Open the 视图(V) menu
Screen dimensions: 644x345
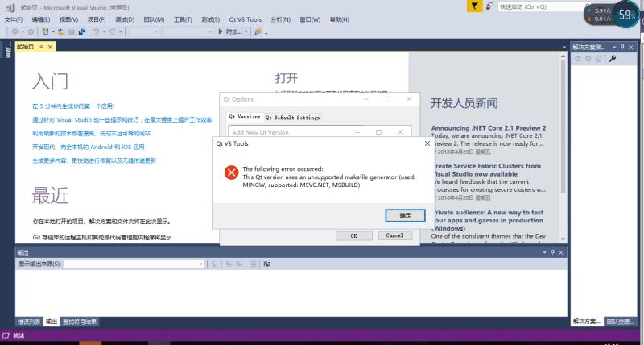[68, 19]
